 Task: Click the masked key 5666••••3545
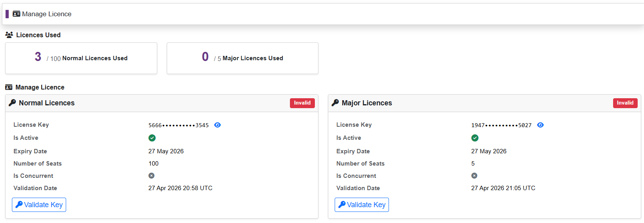pos(179,125)
